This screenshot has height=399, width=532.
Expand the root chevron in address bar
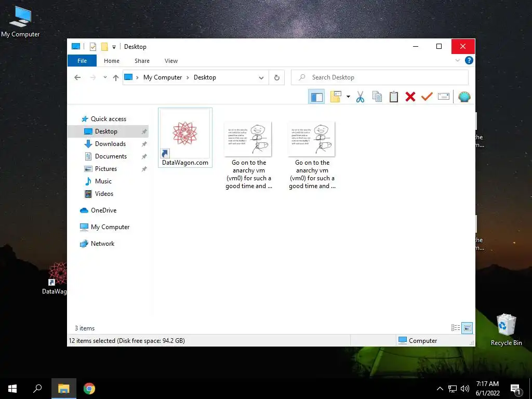(x=137, y=78)
